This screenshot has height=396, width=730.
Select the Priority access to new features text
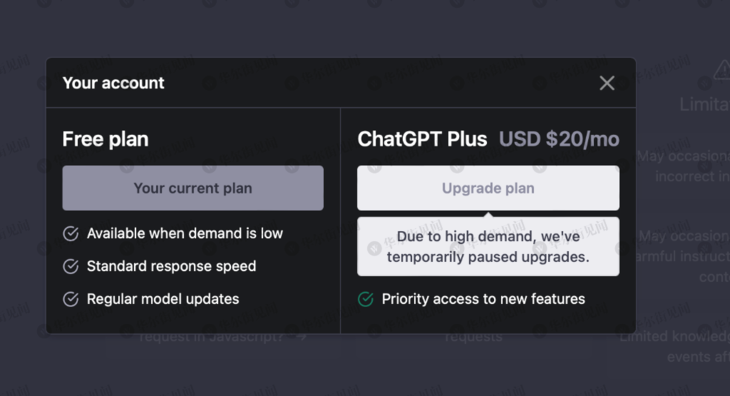click(x=483, y=299)
